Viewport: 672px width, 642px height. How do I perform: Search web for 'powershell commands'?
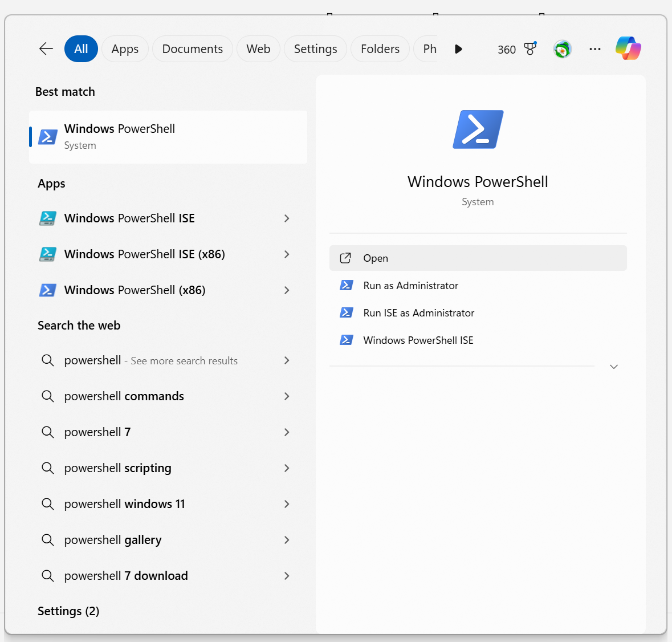tap(168, 396)
